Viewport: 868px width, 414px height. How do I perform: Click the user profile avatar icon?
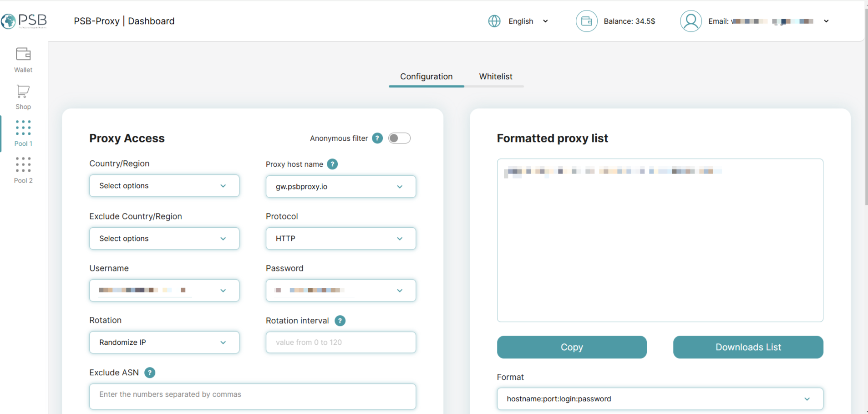click(x=690, y=21)
